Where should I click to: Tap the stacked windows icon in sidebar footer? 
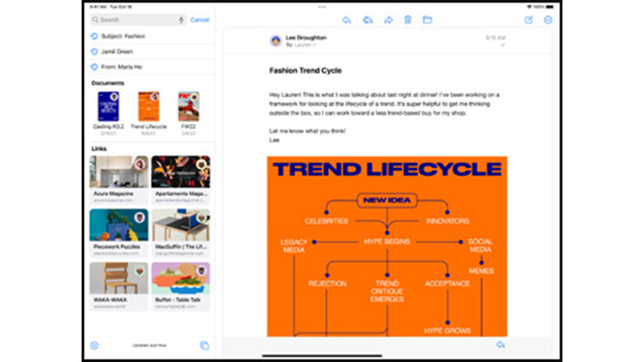204,345
